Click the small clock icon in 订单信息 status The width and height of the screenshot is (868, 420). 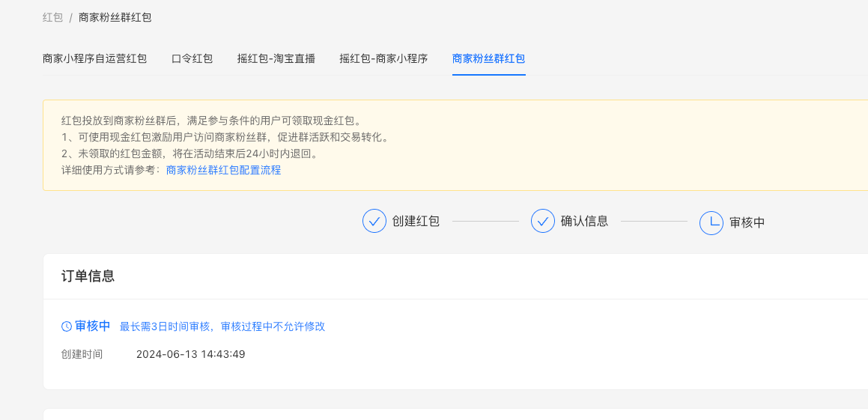click(67, 326)
